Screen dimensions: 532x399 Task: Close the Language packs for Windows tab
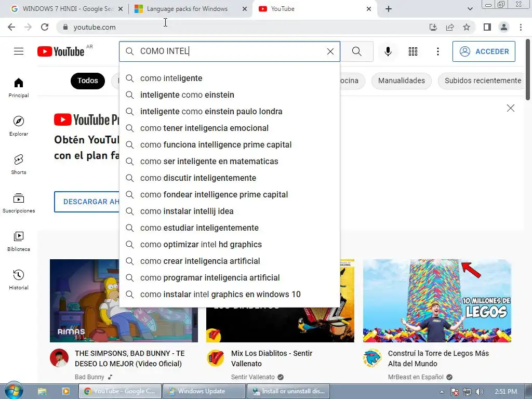tap(245, 9)
